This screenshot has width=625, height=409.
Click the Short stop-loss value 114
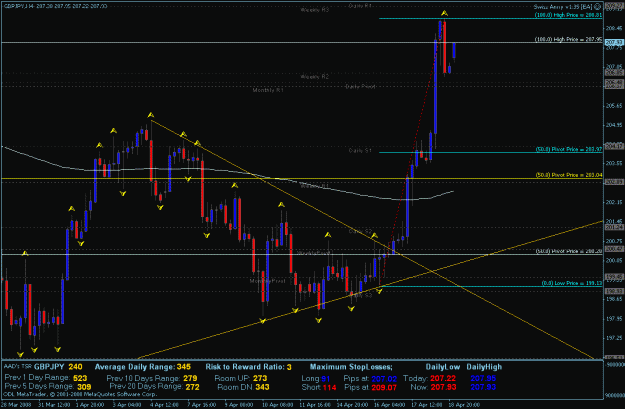pyautogui.click(x=329, y=387)
